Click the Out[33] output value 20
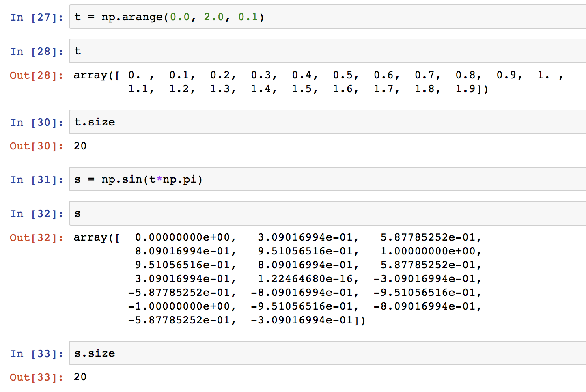The height and width of the screenshot is (392, 586). pyautogui.click(x=80, y=377)
